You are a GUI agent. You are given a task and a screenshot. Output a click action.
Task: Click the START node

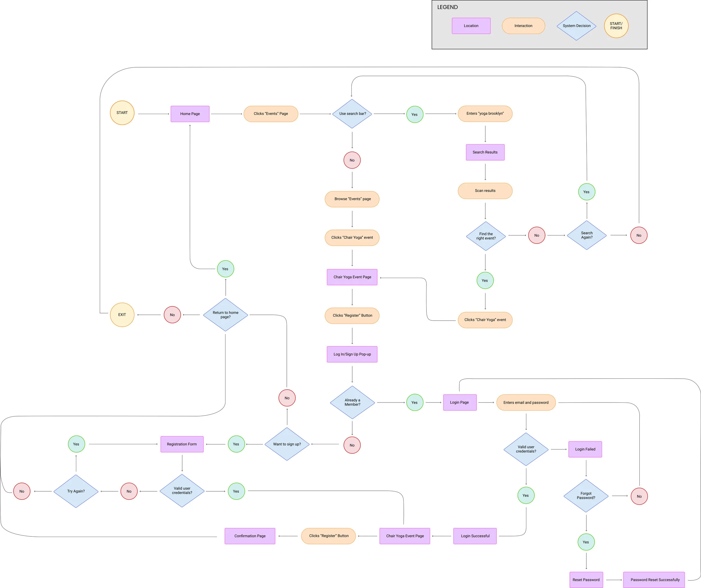tap(122, 113)
